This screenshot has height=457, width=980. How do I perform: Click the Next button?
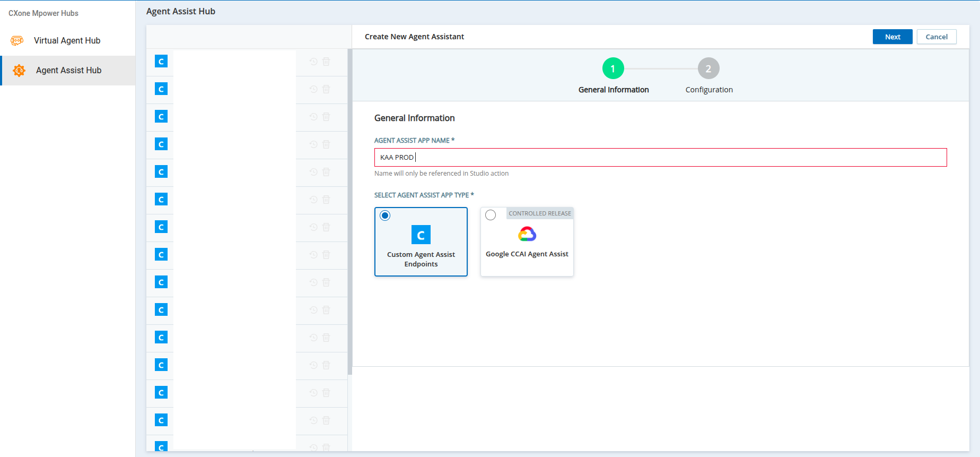[x=892, y=37]
